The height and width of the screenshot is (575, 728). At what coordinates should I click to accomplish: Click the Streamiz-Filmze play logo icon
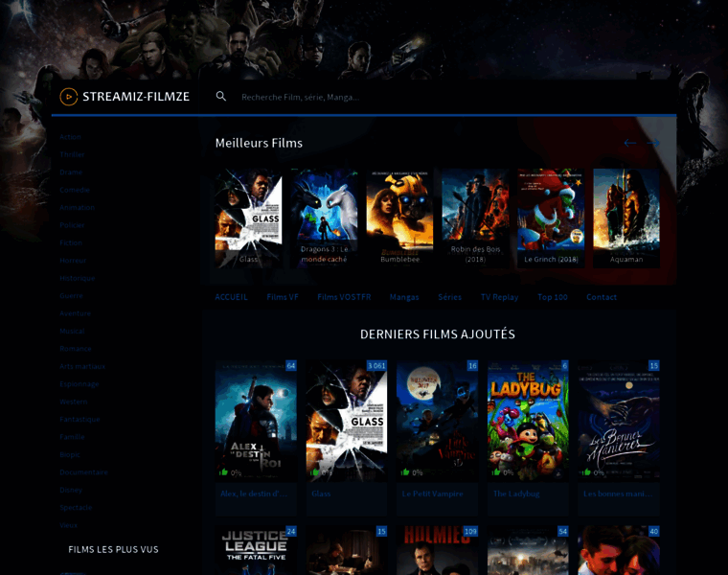coord(69,97)
